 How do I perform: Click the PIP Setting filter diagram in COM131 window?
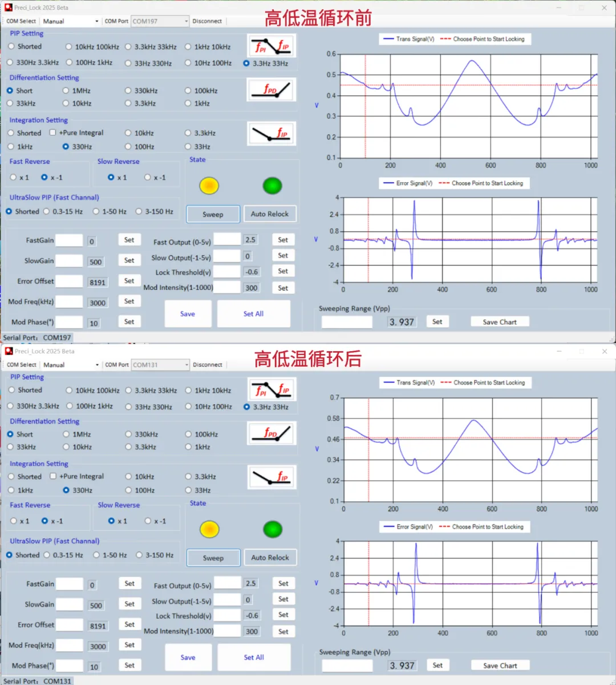point(272,389)
